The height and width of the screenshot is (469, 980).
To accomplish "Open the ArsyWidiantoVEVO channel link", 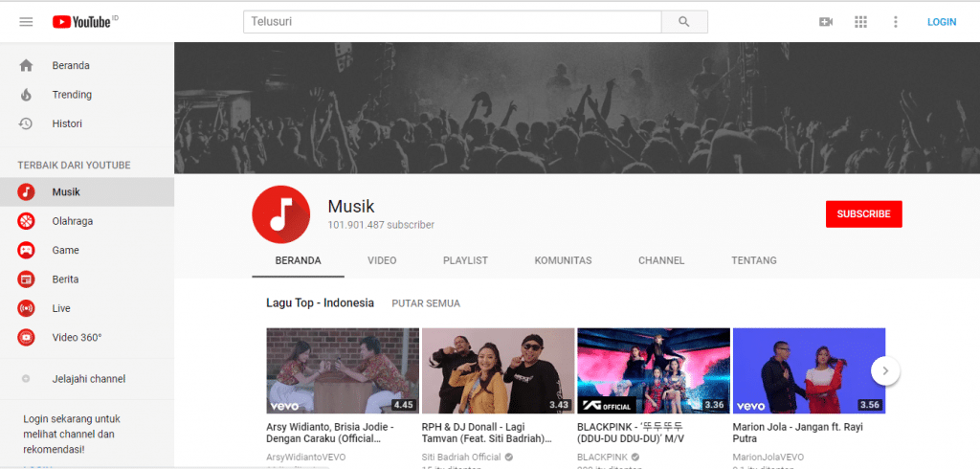I will pyautogui.click(x=305, y=458).
